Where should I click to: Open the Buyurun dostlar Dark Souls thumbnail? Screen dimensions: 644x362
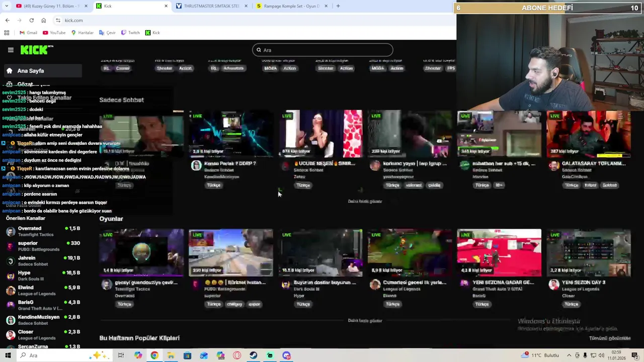coord(320,253)
